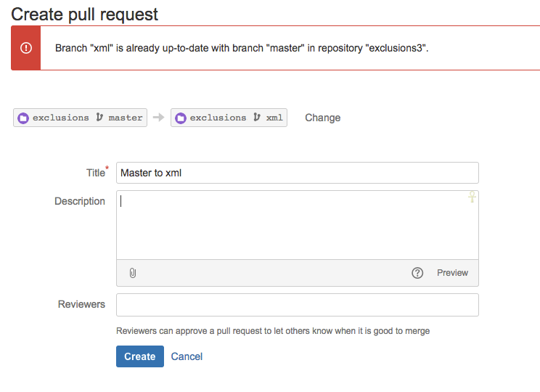The image size is (540, 392).
Task: Click the master branch icon
Action: (x=99, y=118)
